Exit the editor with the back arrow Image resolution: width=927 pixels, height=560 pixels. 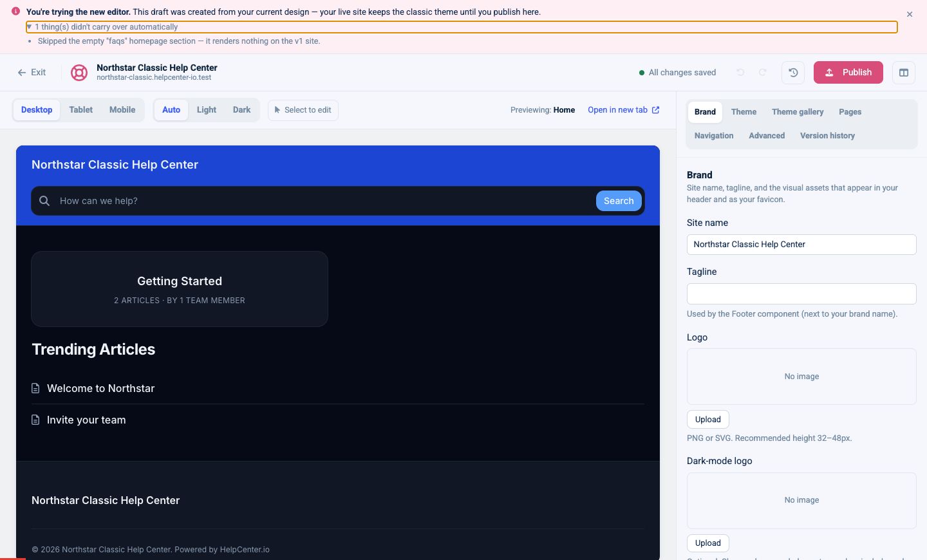click(32, 73)
